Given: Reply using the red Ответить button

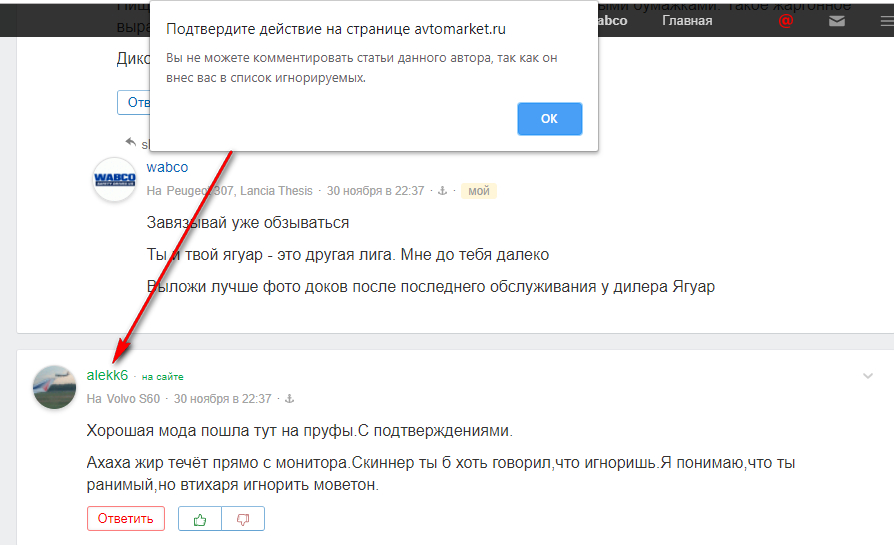Looking at the screenshot, I should click(126, 519).
